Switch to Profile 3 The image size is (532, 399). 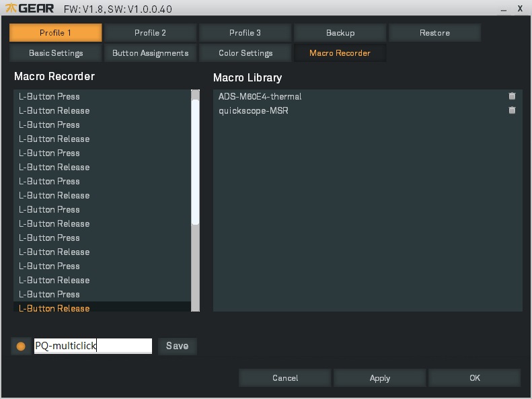pos(245,32)
